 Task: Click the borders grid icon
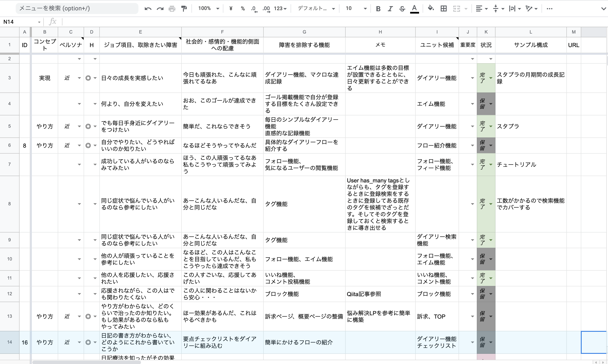click(x=443, y=8)
